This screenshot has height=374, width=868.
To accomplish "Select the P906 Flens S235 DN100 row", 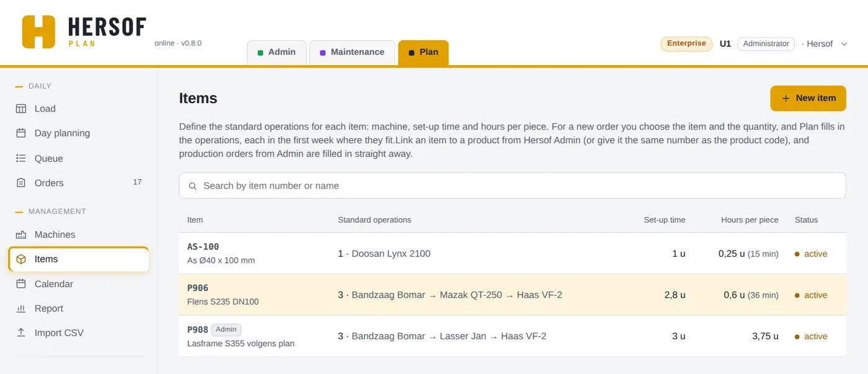I will pos(512,295).
